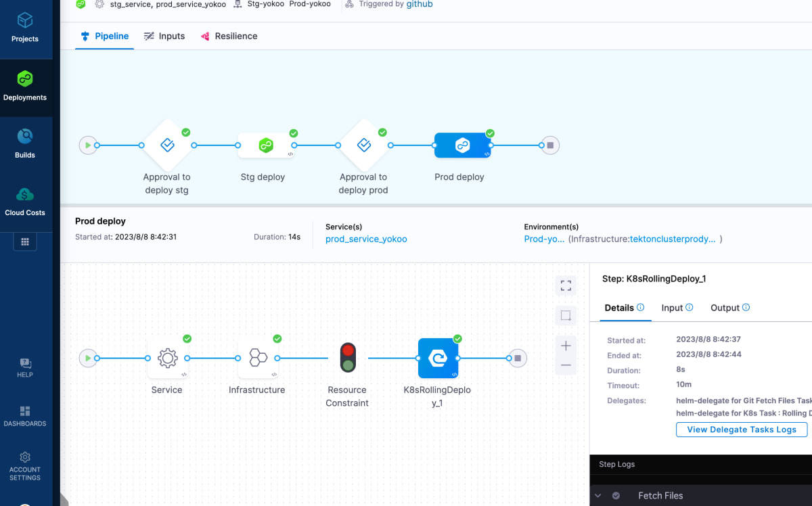Screen dimensions: 812x506
Task: Select the Service step gear node
Action: tap(167, 358)
